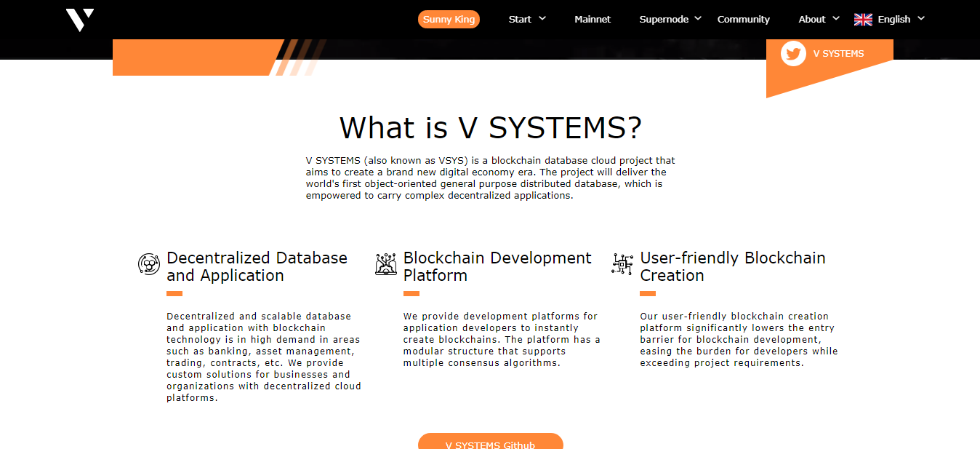Open the Start menu item
Viewport: 980px width, 449px height.
[x=520, y=20]
